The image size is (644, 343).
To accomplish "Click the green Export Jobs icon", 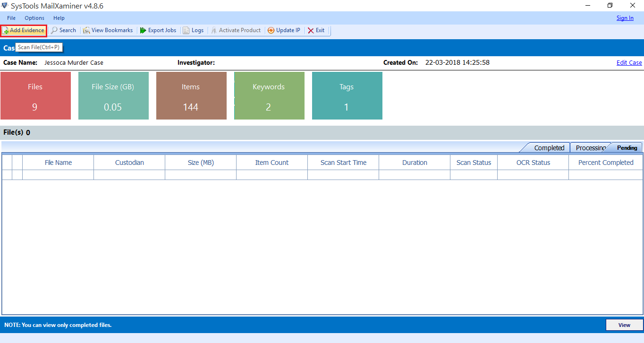I will point(143,30).
